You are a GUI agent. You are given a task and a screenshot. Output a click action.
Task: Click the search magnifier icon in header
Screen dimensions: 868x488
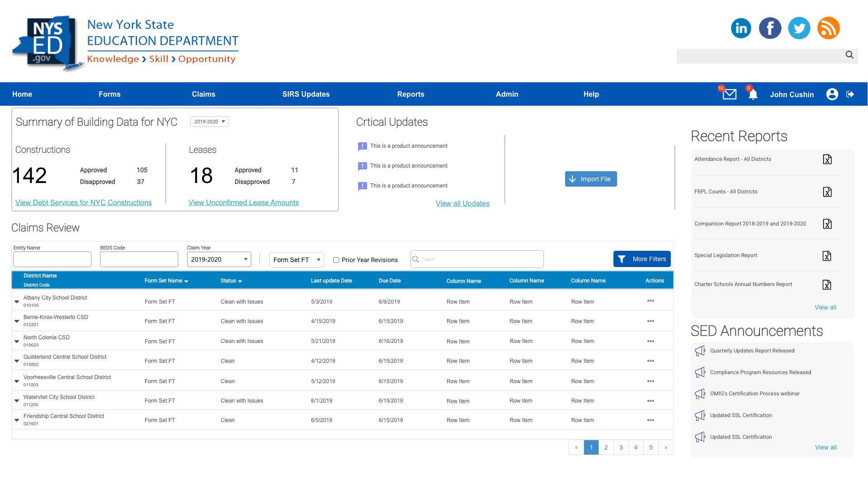[849, 55]
